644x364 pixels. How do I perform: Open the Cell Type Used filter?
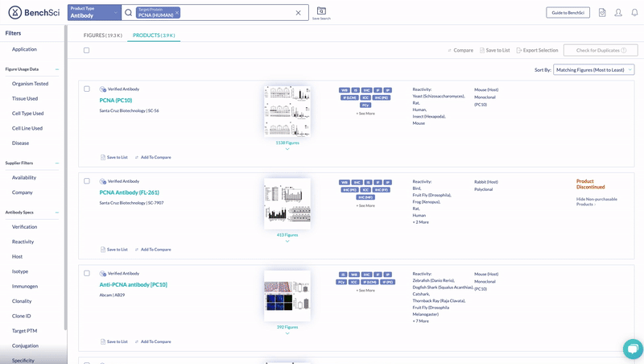27,114
